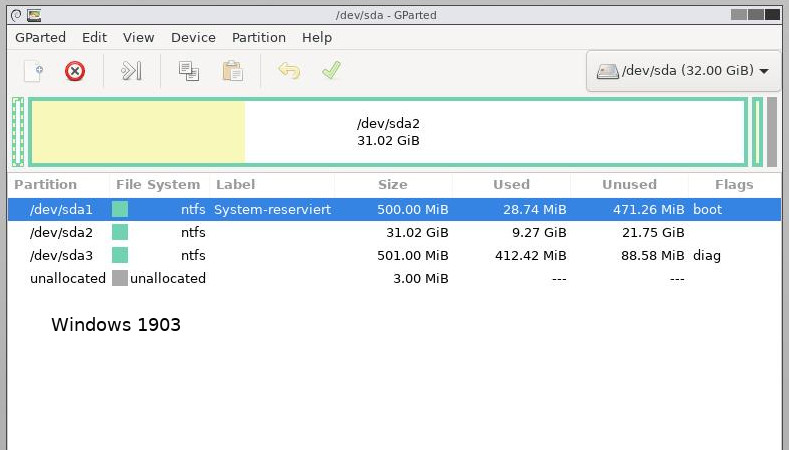Click the GParted app icon in title bar
Image resolution: width=789 pixels, height=450 pixels.
(34, 15)
